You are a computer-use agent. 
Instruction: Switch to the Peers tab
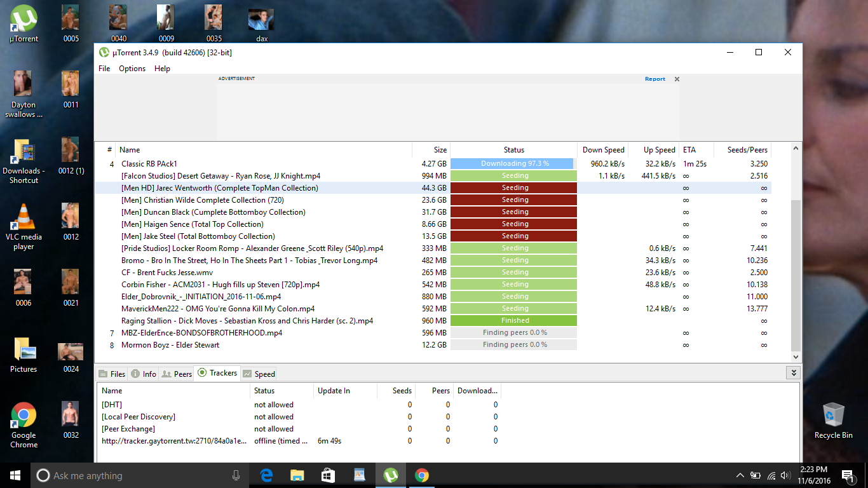coord(177,374)
